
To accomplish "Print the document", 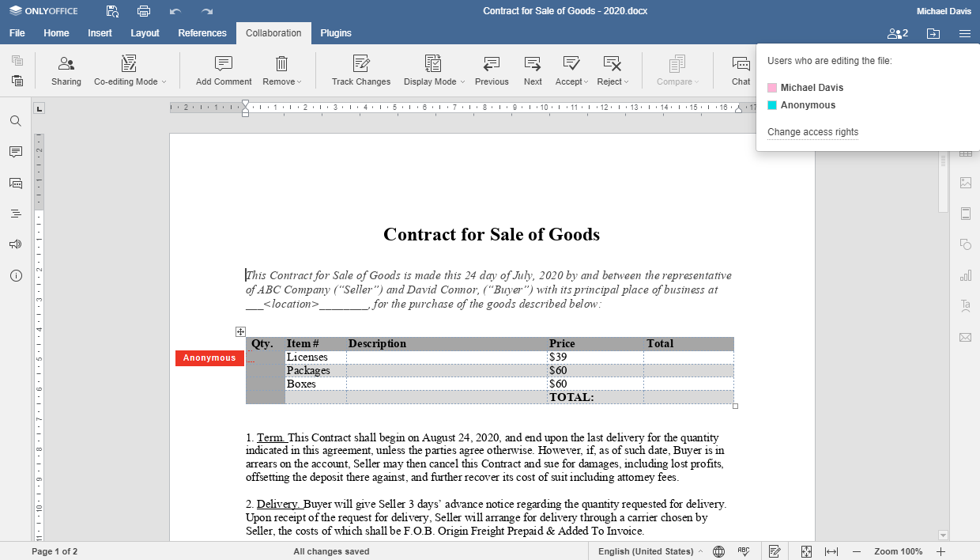I will (143, 10).
